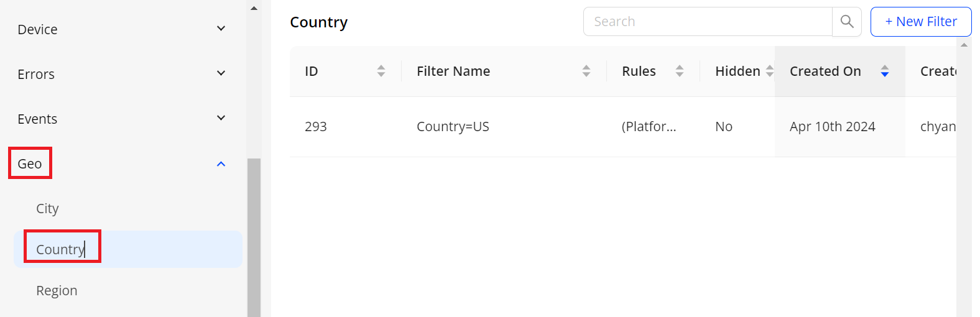Sort by Hidden column arrows
Viewport: 980px width, 317px height.
[x=770, y=71]
